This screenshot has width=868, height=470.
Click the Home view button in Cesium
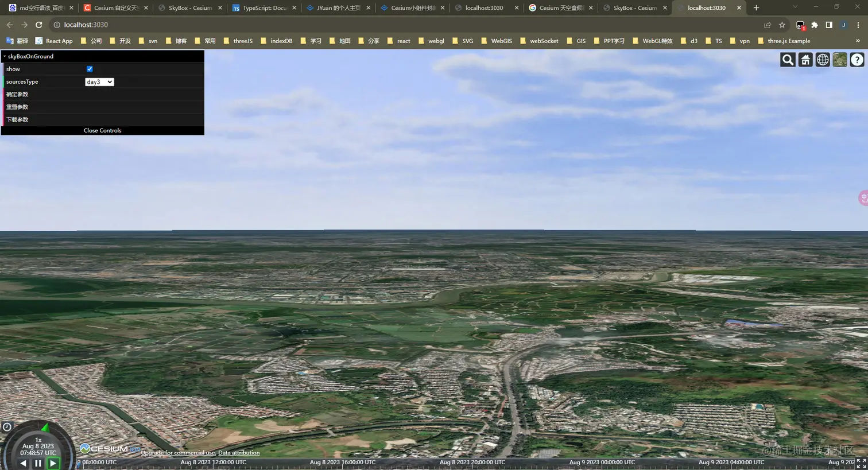(805, 60)
